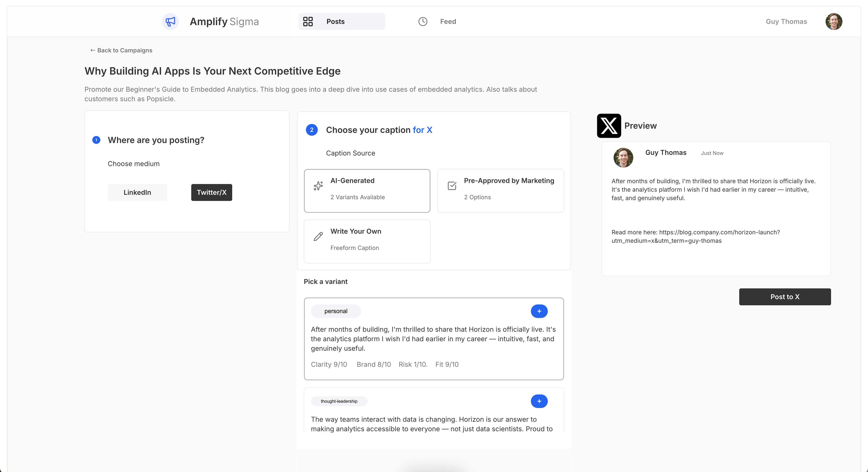Choose Pre-Approved by Marketing caption source
Image resolution: width=868 pixels, height=472 pixels.
click(500, 191)
